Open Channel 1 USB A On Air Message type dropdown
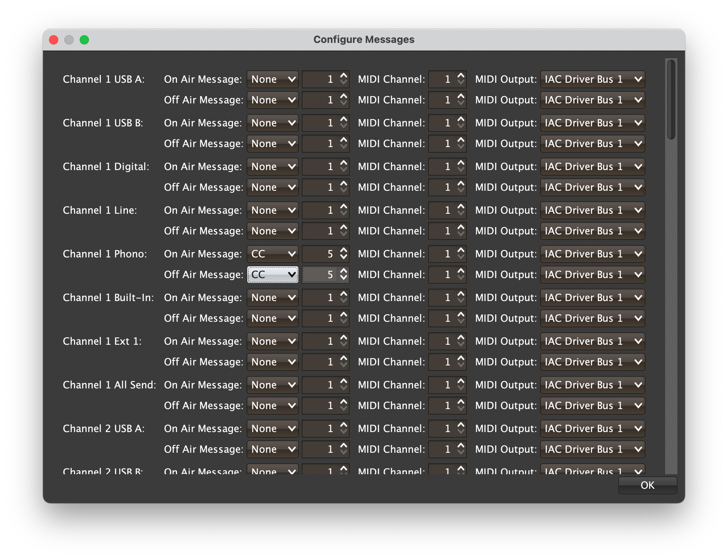The width and height of the screenshot is (728, 560). [273, 79]
